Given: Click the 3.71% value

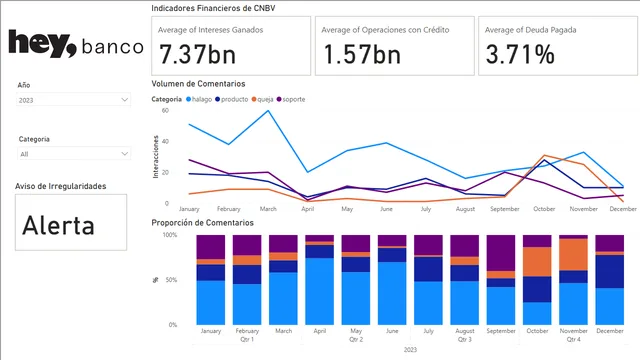Looking at the screenshot, I should tap(520, 54).
